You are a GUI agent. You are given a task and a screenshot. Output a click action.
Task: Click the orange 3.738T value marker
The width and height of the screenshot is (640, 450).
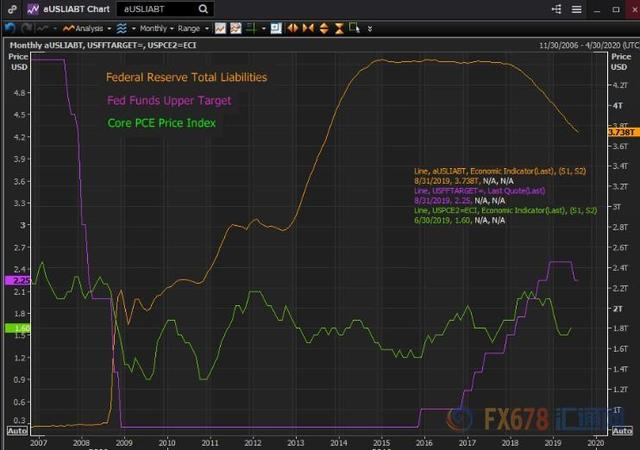point(619,132)
